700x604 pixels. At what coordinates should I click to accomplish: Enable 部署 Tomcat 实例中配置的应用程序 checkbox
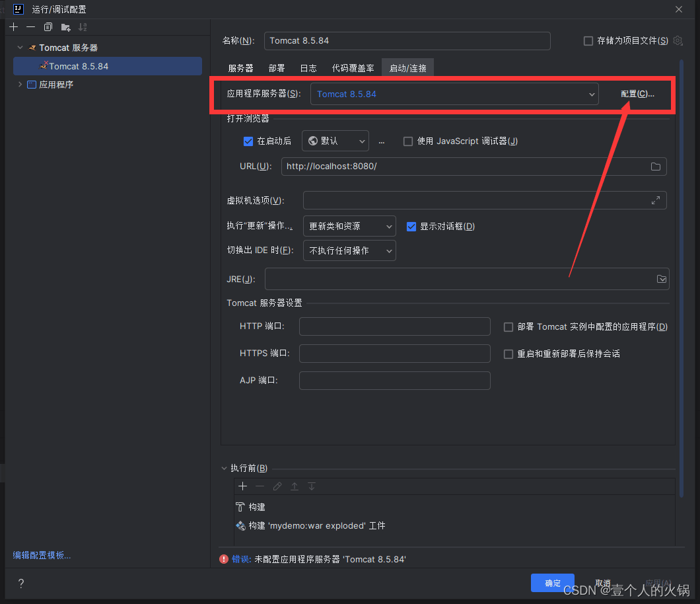(508, 327)
